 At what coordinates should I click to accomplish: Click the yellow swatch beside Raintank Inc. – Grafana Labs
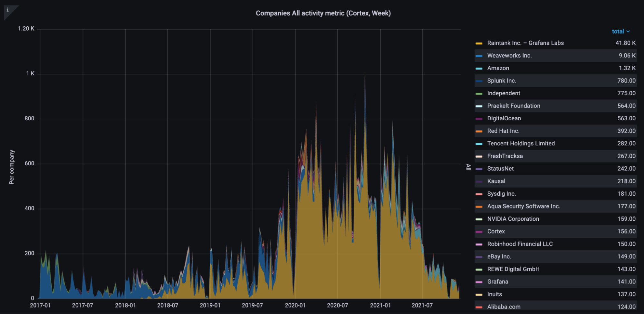480,43
